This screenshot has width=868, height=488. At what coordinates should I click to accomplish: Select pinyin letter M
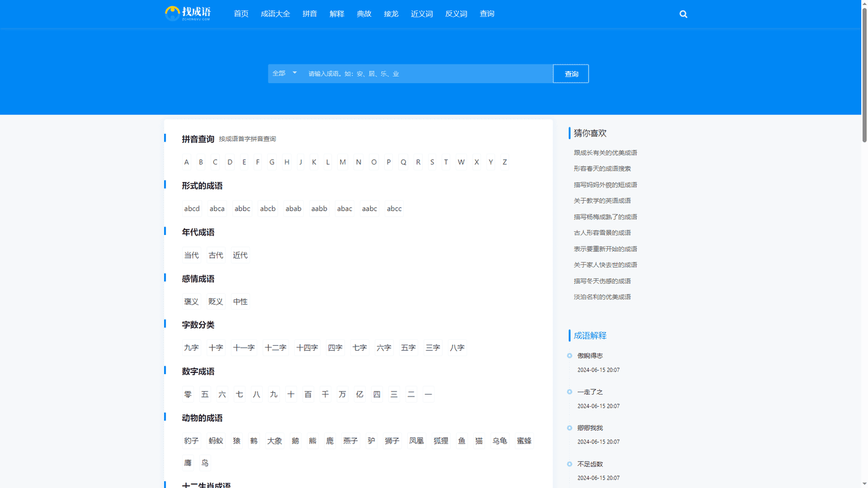coord(342,162)
